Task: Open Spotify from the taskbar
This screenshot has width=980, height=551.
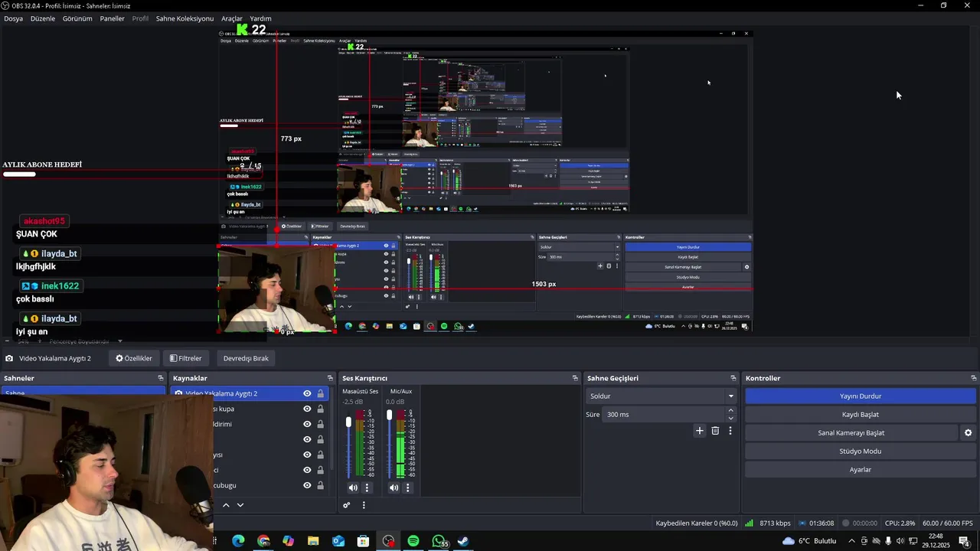Action: tap(413, 541)
